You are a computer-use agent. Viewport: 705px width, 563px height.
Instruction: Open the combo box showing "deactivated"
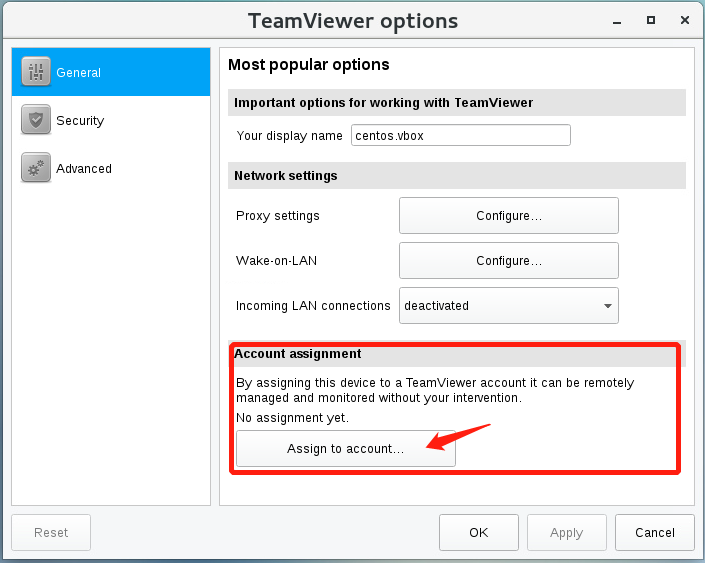click(x=509, y=306)
